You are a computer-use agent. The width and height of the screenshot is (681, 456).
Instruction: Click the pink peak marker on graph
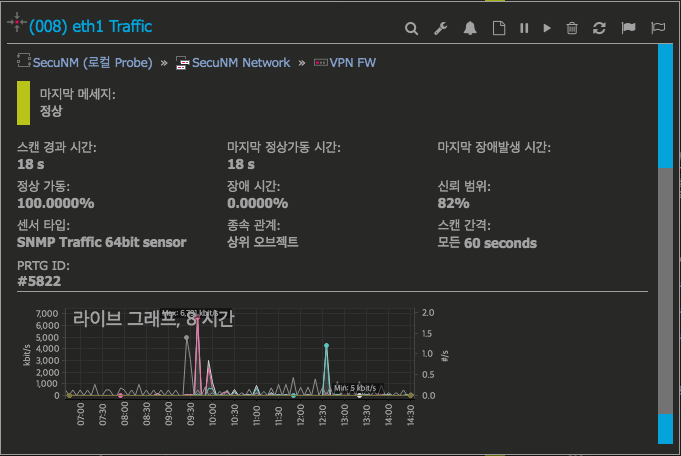click(x=197, y=317)
